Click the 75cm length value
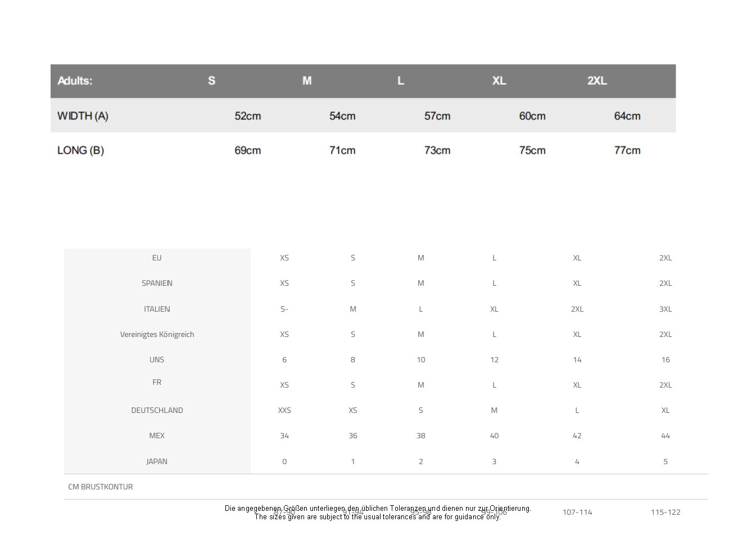Image resolution: width=756 pixels, height=535 pixels. pos(532,150)
